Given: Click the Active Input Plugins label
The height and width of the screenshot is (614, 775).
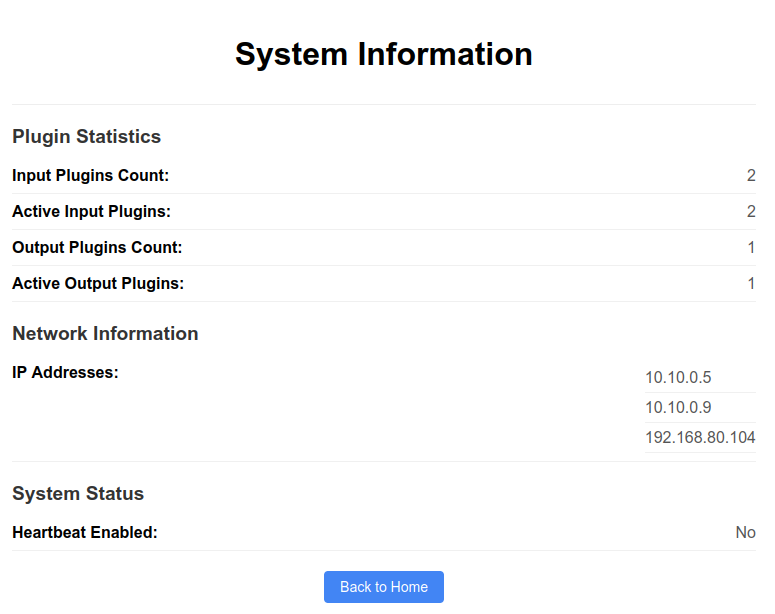Looking at the screenshot, I should 91,212.
